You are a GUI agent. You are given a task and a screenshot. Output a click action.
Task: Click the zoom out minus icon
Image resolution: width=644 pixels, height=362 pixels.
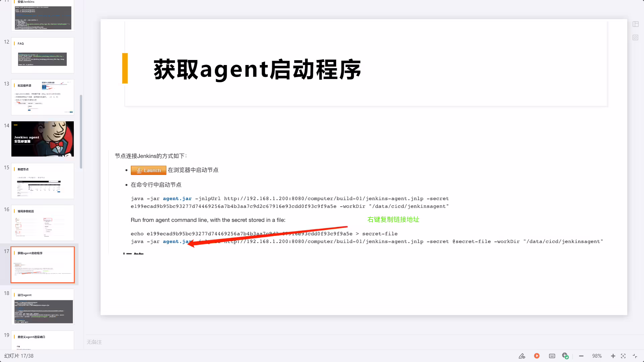(581, 356)
